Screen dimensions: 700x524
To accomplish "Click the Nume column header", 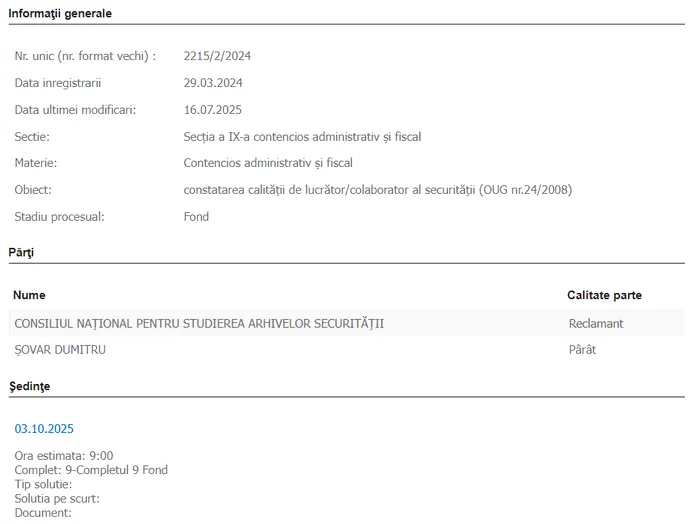I will [x=29, y=295].
